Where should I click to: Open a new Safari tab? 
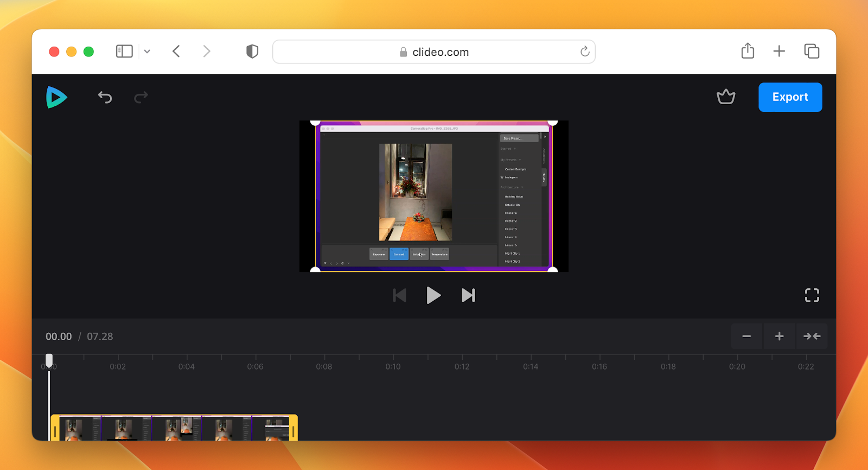click(x=779, y=52)
